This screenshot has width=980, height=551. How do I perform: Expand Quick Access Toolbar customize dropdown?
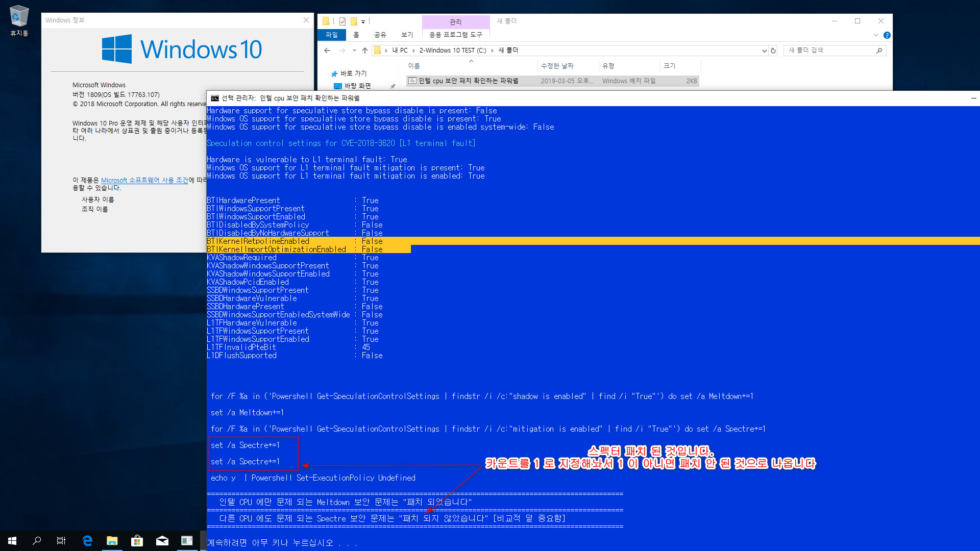pos(363,22)
